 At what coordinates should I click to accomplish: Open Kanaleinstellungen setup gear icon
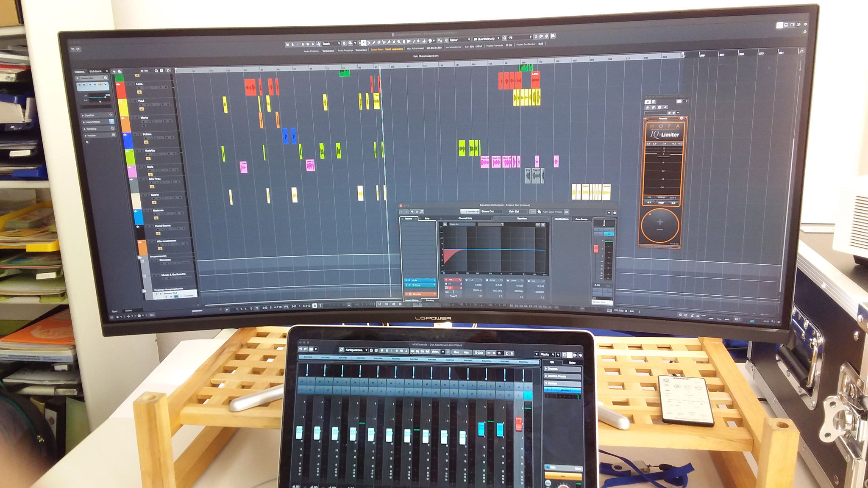coord(615,213)
